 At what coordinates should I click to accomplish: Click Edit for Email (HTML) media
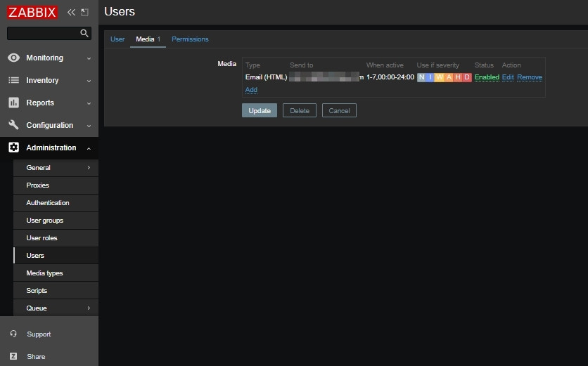(508, 77)
